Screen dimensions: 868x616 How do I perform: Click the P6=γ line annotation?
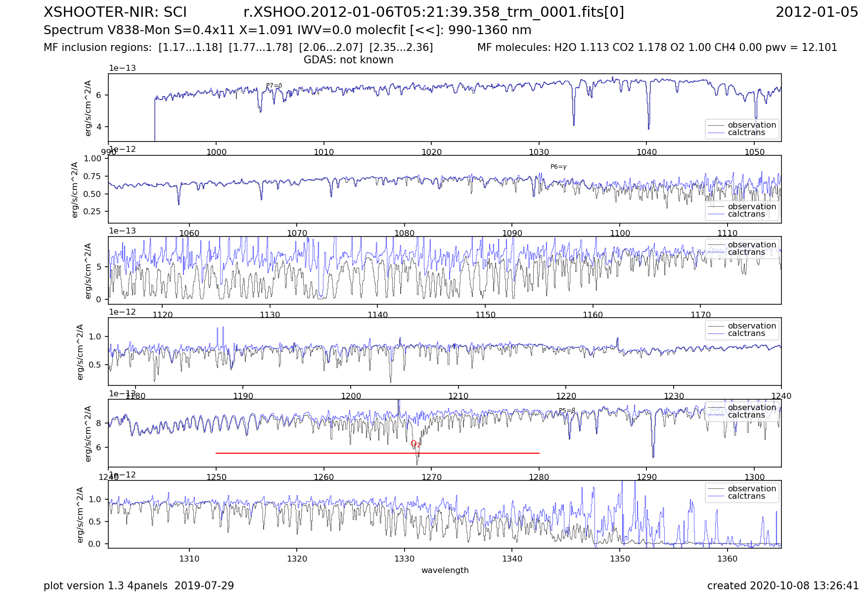click(558, 167)
